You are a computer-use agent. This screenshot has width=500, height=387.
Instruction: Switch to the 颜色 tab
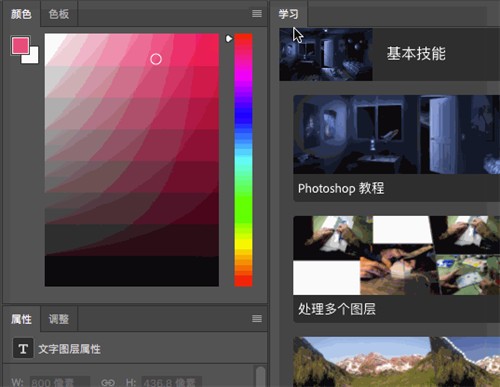point(21,14)
